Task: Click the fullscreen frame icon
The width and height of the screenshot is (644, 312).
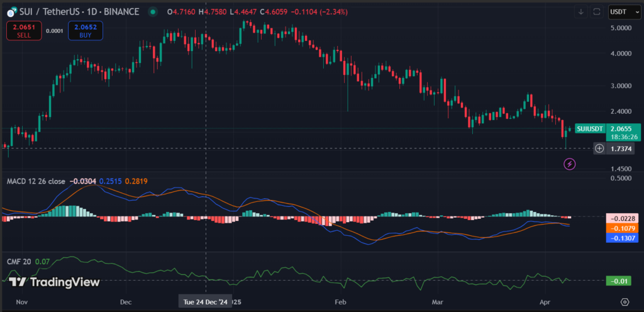Action: tap(597, 11)
